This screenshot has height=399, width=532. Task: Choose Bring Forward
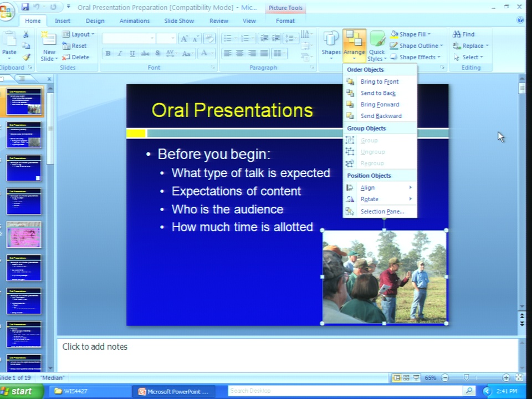click(x=380, y=104)
